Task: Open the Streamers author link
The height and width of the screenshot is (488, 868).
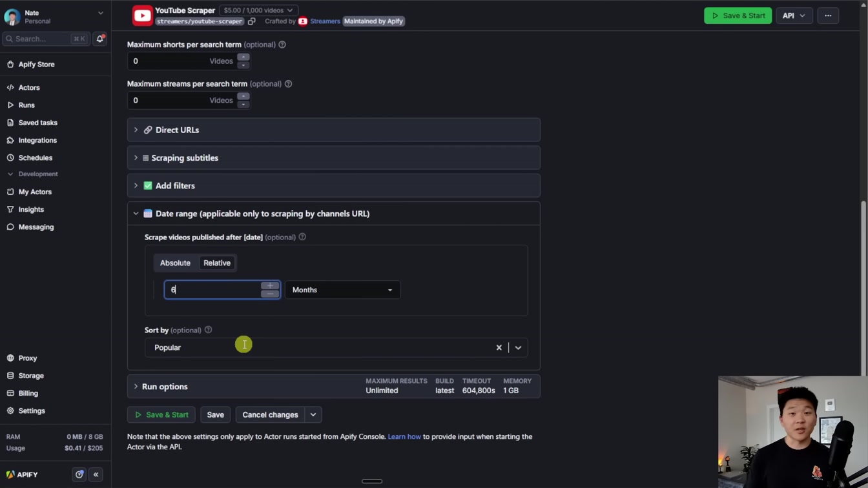Action: pos(325,21)
